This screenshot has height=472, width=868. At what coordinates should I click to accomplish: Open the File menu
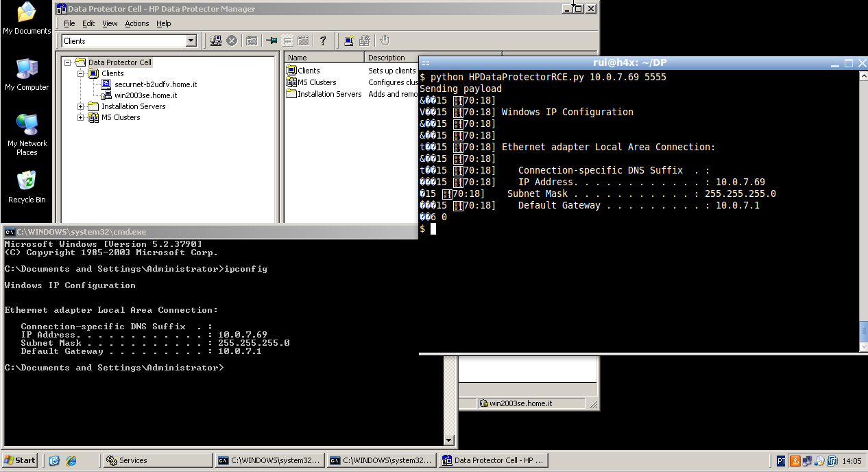pos(69,23)
